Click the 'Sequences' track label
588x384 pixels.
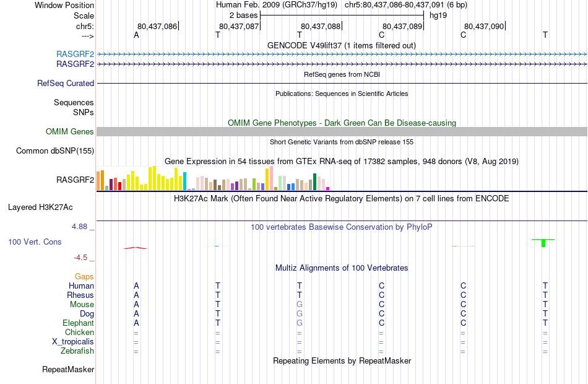tap(74, 102)
